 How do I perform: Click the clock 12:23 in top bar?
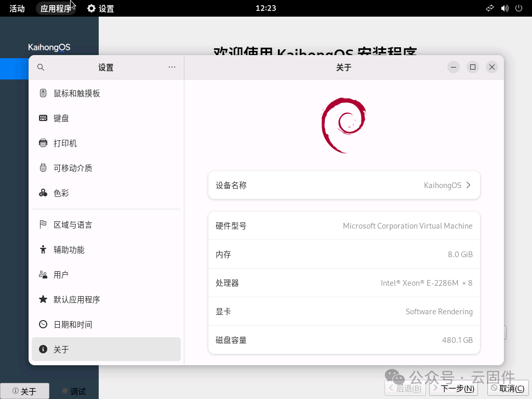tap(265, 8)
